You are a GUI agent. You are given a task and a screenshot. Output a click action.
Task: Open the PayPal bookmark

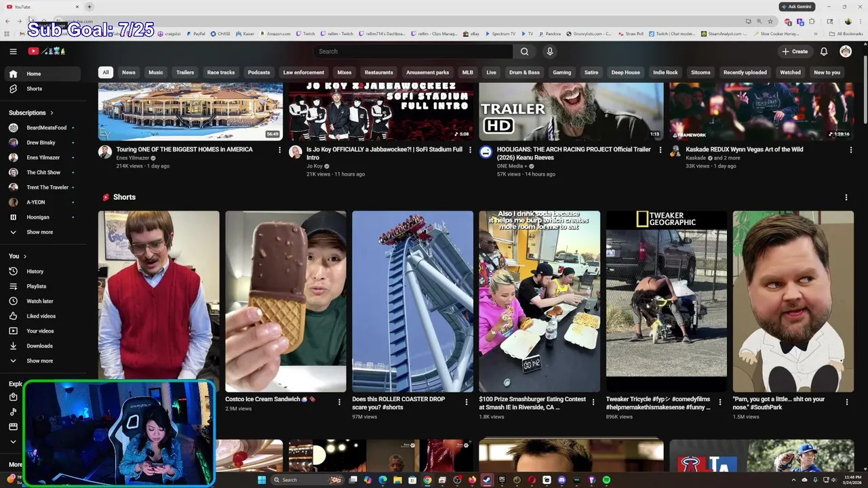coord(196,33)
